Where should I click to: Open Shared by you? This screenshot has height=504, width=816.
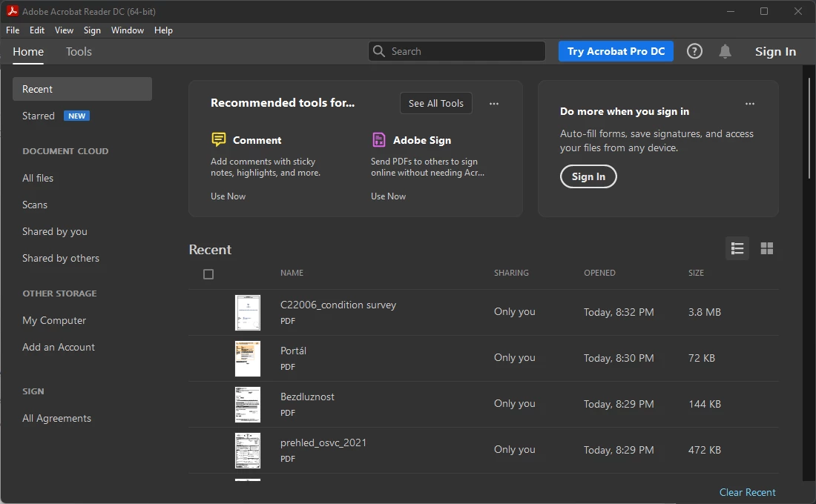tap(55, 231)
